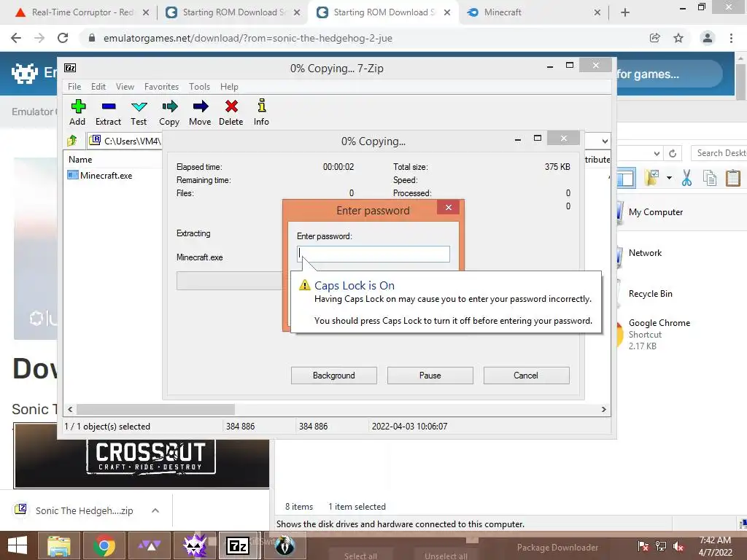The width and height of the screenshot is (747, 560).
Task: Cancel the copying operation
Action: [526, 376]
